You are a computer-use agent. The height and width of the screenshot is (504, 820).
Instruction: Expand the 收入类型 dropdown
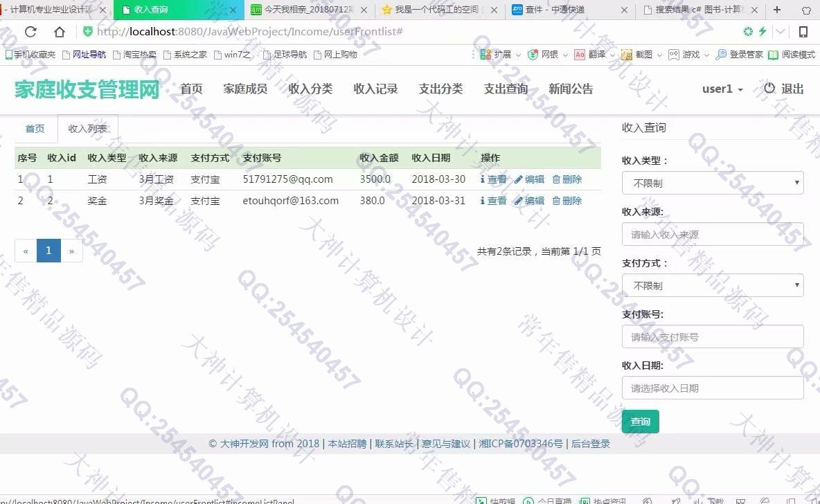pos(713,183)
